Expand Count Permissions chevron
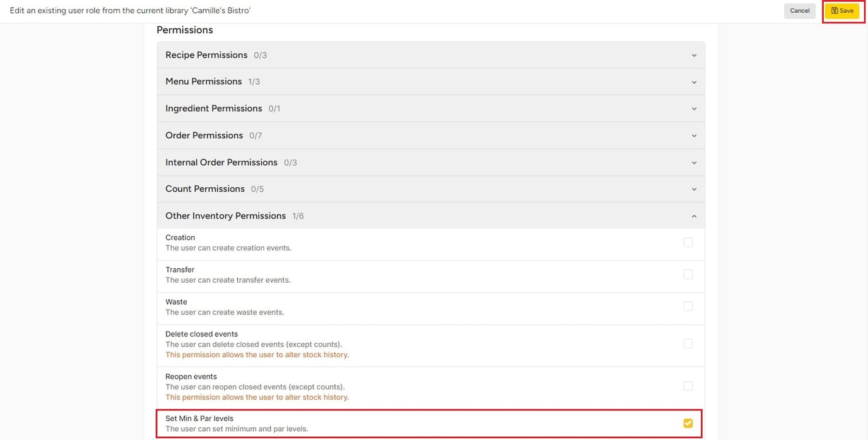868x440 pixels. (694, 189)
